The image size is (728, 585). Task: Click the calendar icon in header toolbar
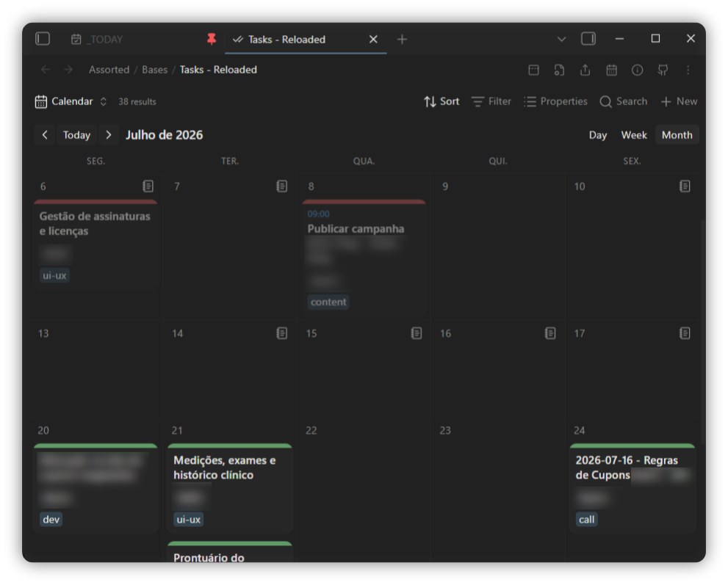[x=611, y=70]
